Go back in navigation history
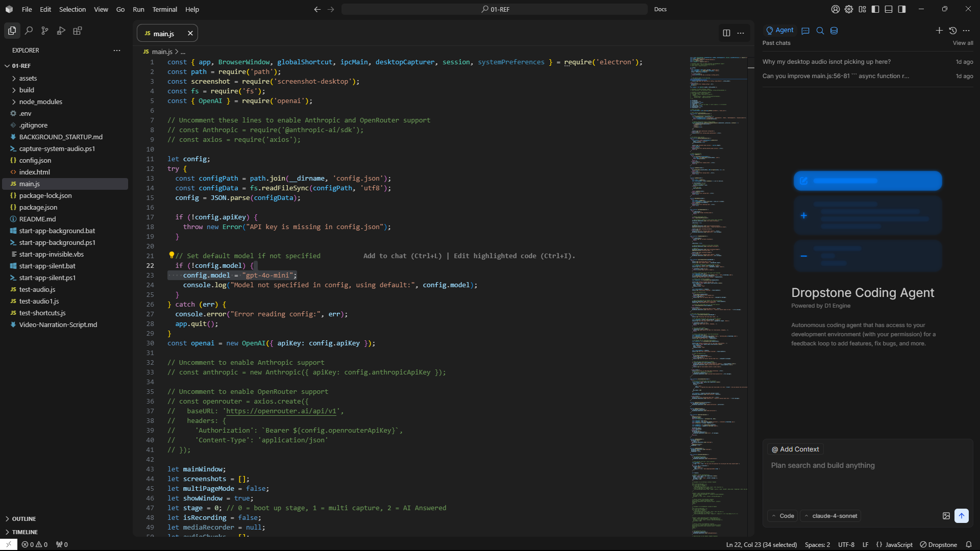 [317, 9]
